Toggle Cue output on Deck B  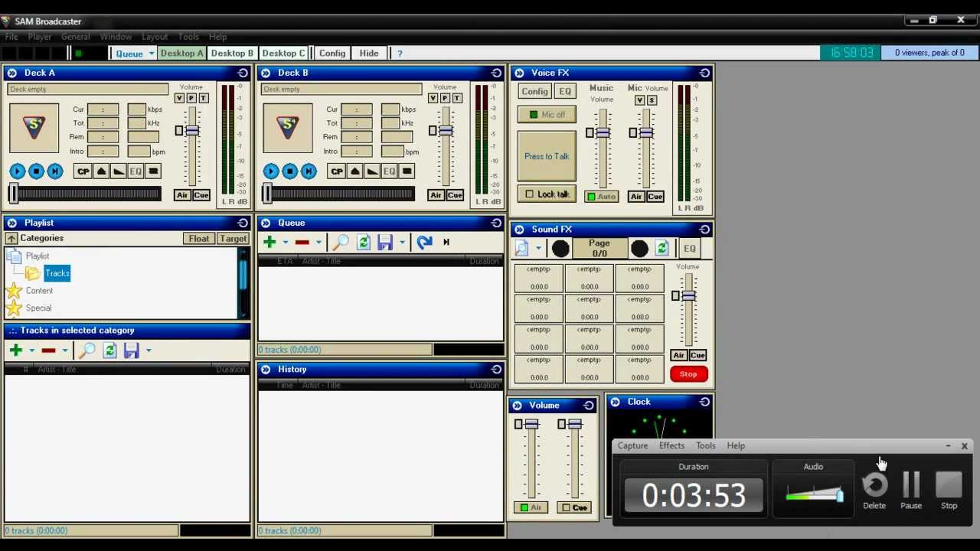click(454, 195)
